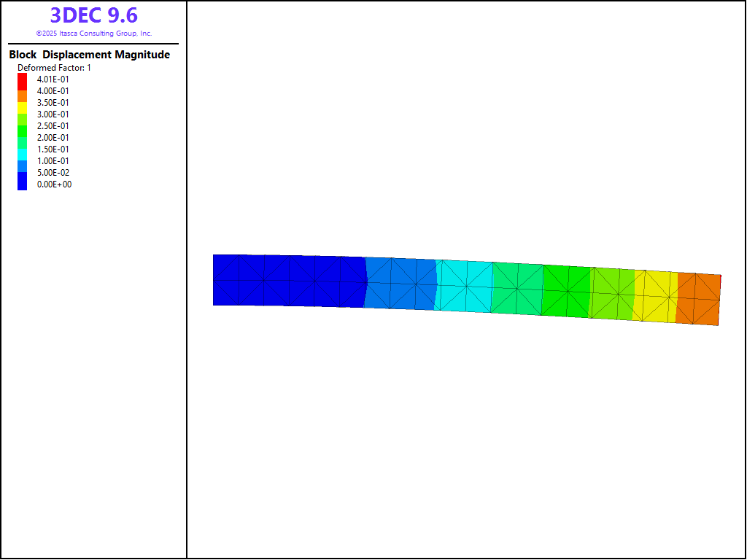Click the 0.00E+00 minimum legend value

pyautogui.click(x=54, y=184)
